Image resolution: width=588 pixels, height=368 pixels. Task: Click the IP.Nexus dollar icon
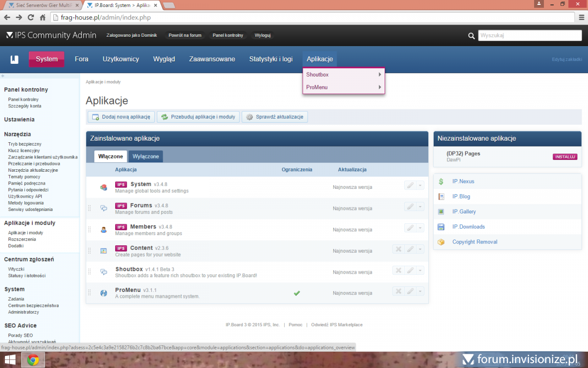click(441, 182)
